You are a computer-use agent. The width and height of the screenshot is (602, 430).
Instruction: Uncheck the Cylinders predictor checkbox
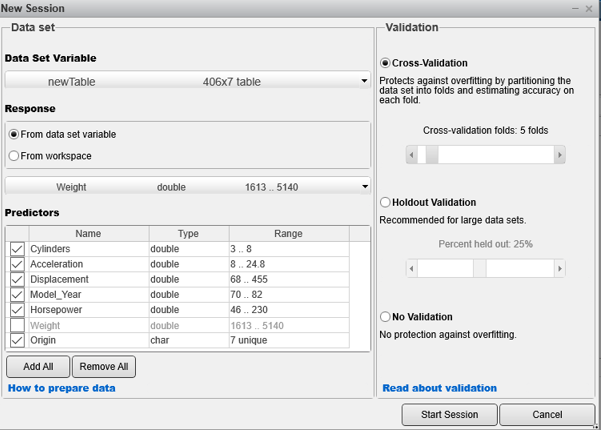tap(17, 249)
